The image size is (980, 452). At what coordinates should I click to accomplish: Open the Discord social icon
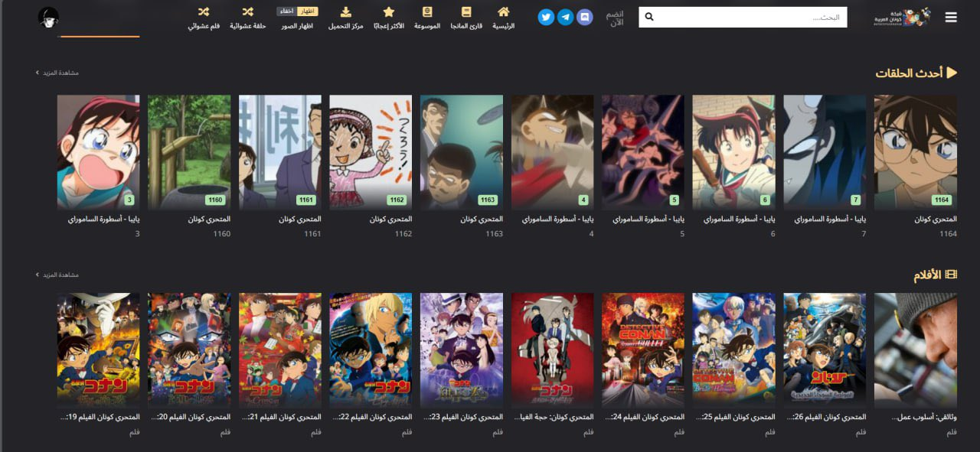585,17
